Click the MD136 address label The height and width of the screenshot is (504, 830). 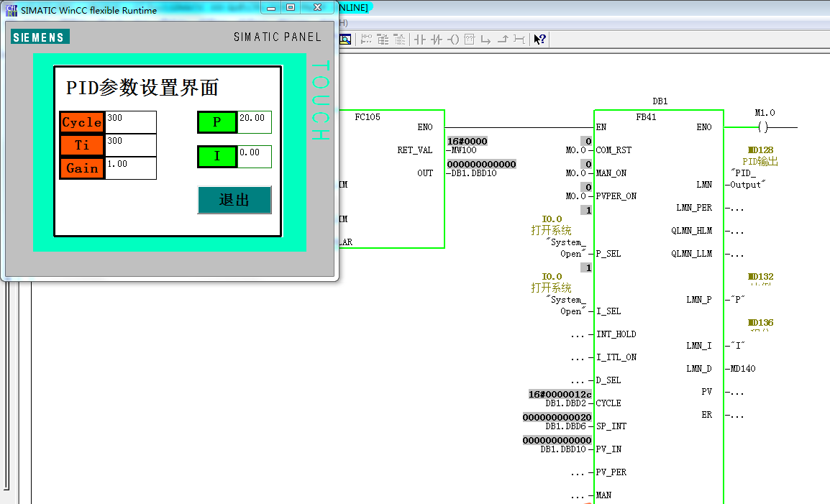pos(760,323)
